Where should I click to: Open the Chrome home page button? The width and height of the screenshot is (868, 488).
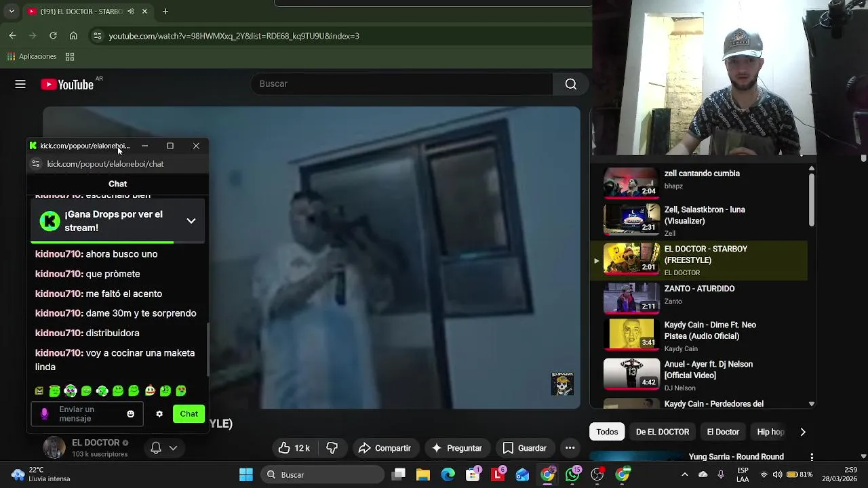point(73,36)
